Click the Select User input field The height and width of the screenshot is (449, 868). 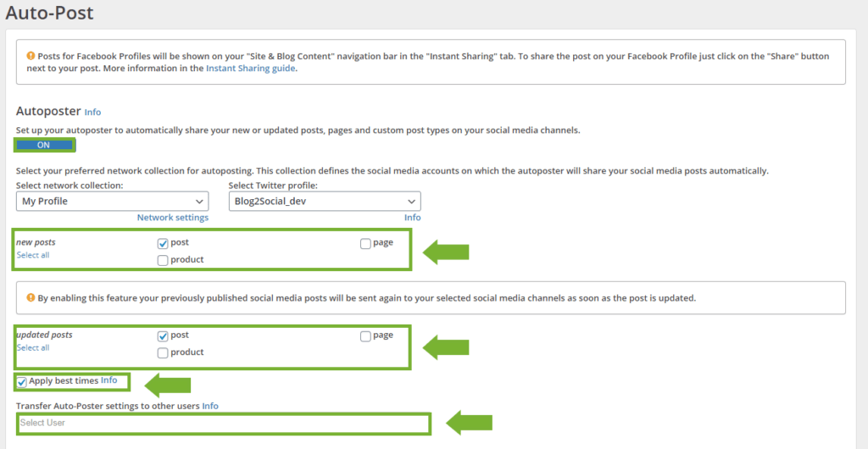coord(223,423)
